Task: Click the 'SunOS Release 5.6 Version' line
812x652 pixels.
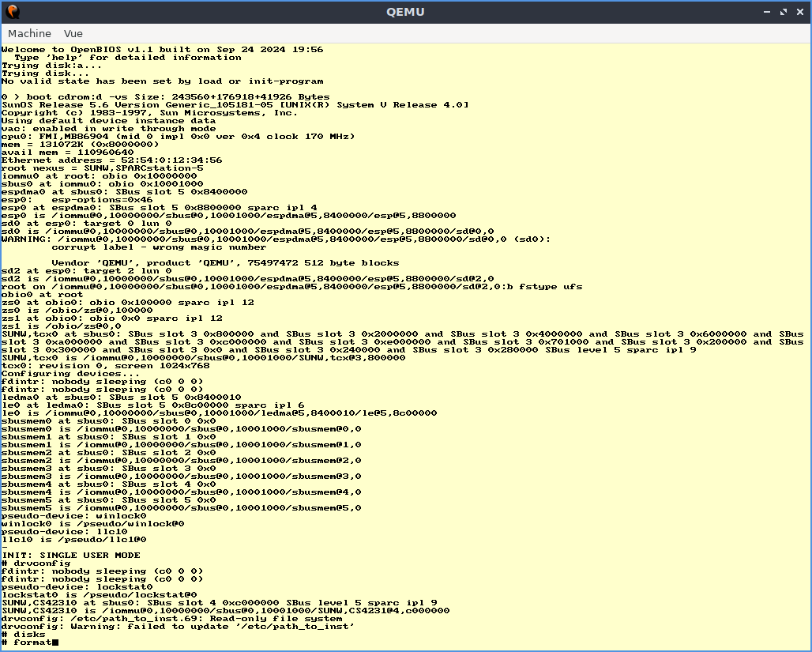Action: coord(235,104)
